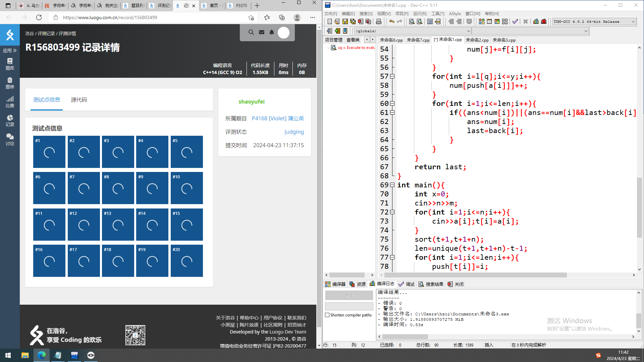Open the Windows Start menu
644x362 pixels.
(x=8, y=355)
